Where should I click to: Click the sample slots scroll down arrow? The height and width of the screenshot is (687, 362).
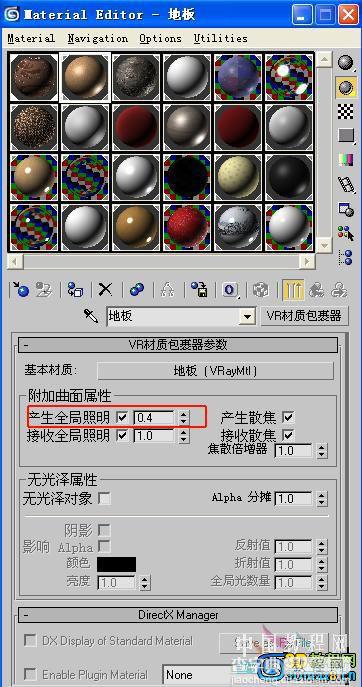pyautogui.click(x=324, y=245)
